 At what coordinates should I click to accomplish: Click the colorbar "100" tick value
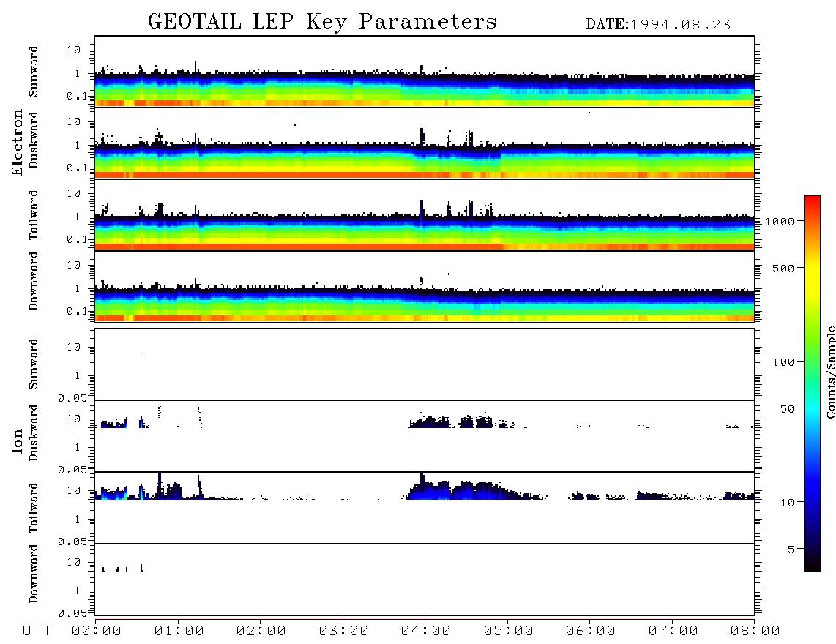point(783,362)
